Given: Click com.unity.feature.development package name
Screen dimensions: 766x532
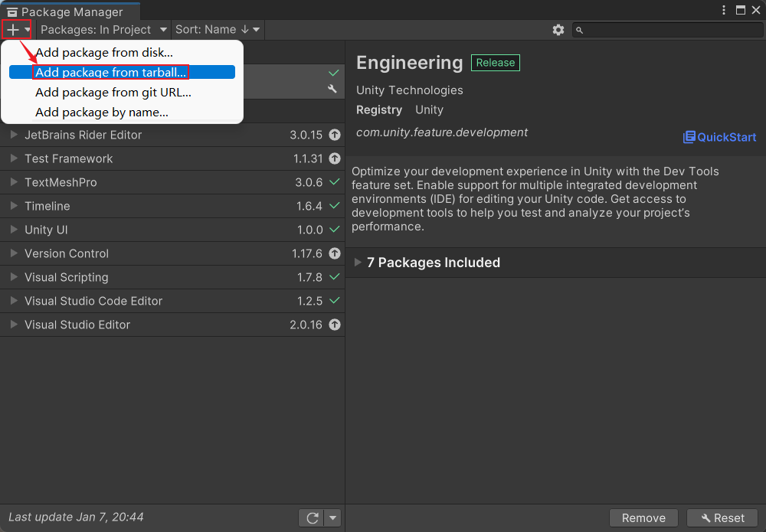Looking at the screenshot, I should coord(442,132).
